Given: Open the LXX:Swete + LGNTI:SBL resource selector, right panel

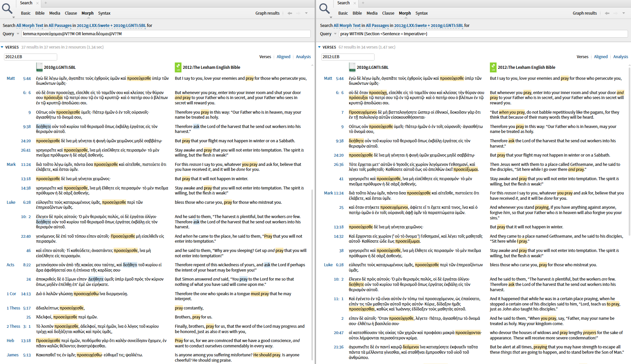Looking at the screenshot, I should (428, 26).
